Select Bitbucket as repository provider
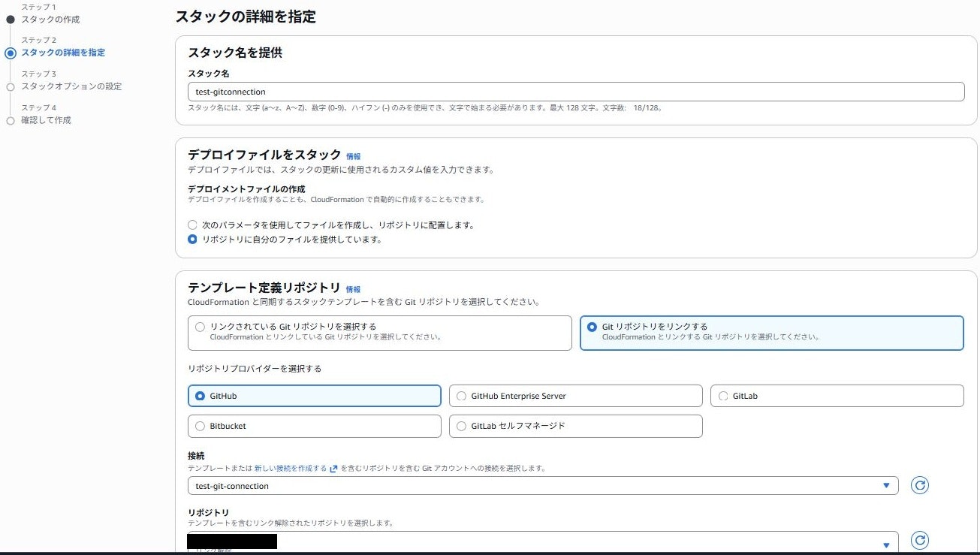 tap(314, 426)
